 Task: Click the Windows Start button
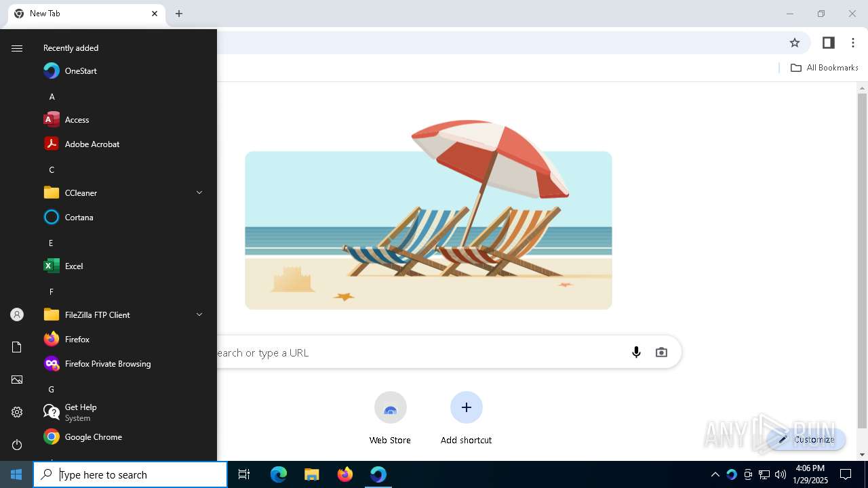click(16, 474)
